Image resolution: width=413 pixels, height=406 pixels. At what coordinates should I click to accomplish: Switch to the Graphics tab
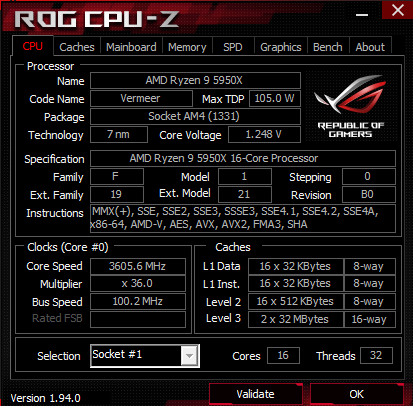[x=281, y=47]
